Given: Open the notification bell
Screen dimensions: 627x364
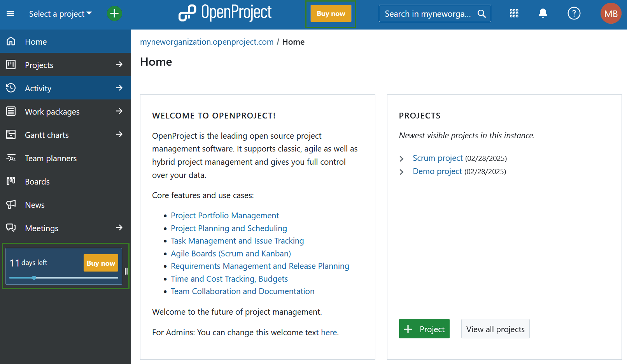Looking at the screenshot, I should (x=542, y=13).
